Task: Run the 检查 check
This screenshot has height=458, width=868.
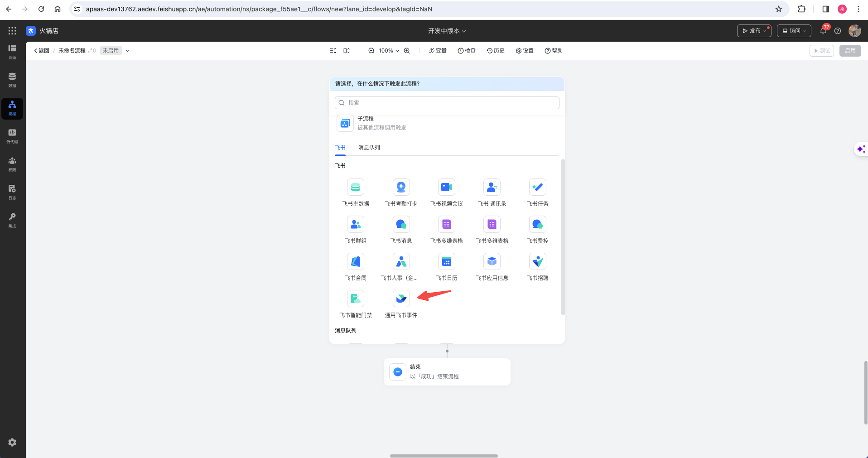Action: coord(467,51)
